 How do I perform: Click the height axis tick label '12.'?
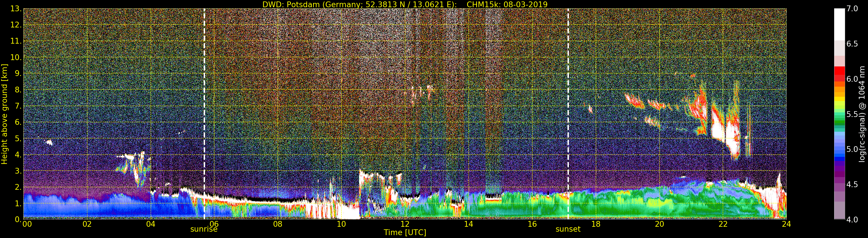point(16,25)
